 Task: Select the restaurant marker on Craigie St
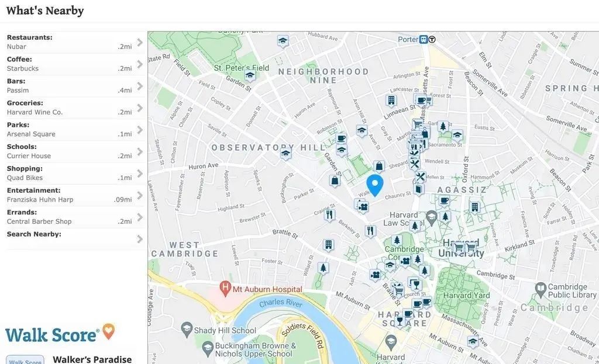[330, 215]
